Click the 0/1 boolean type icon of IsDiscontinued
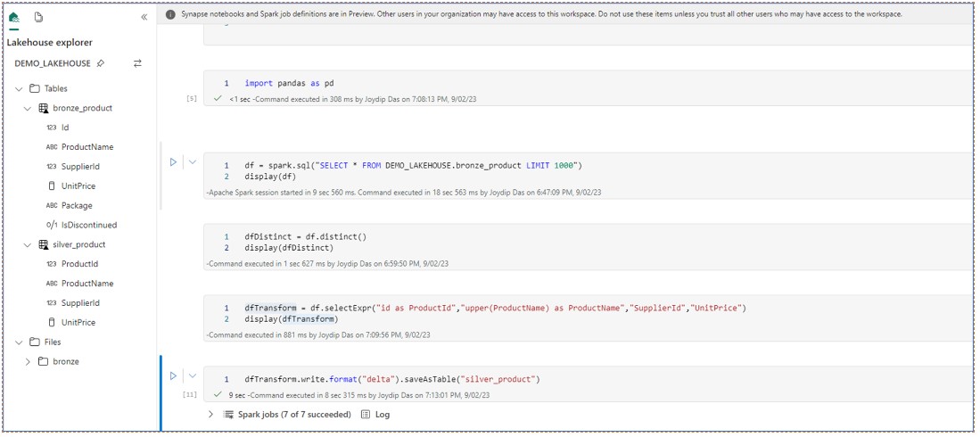Screen dimensions: 980x437 [51, 225]
